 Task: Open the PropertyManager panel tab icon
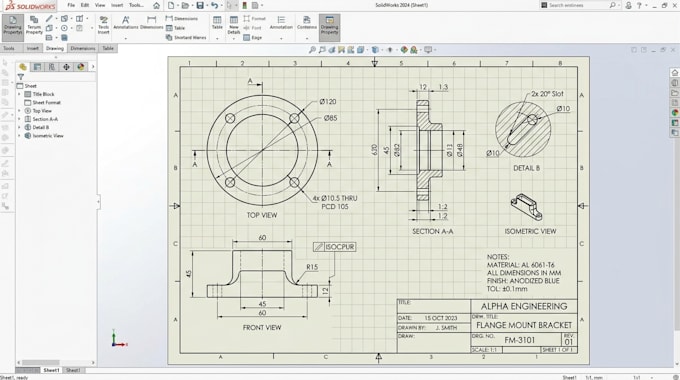(37, 67)
